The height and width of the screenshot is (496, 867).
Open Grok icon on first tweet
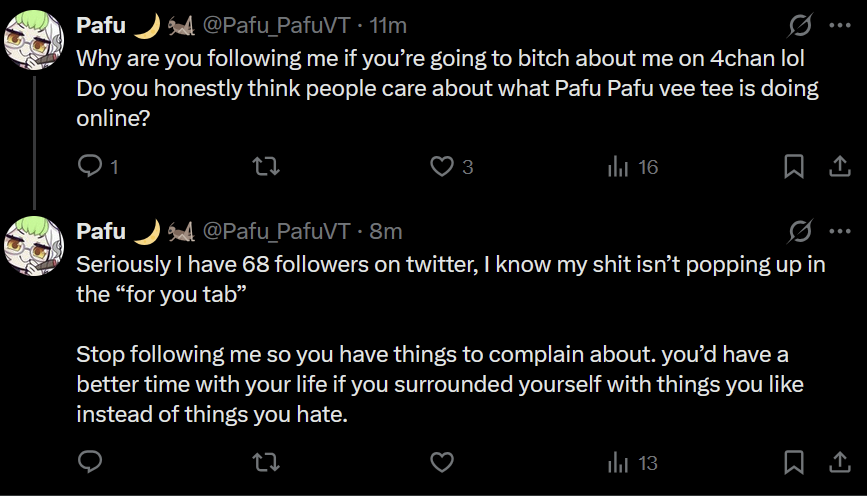800,25
